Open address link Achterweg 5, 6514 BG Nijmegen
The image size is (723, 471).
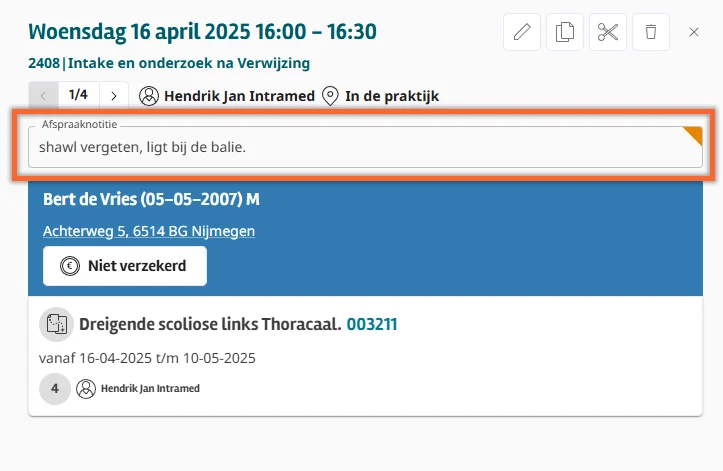149,231
